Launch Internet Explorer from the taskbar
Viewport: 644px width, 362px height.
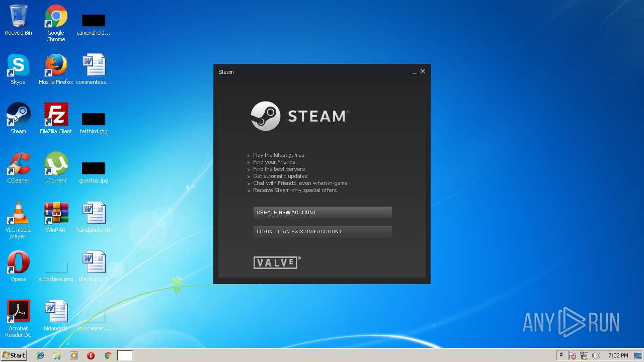click(x=40, y=355)
